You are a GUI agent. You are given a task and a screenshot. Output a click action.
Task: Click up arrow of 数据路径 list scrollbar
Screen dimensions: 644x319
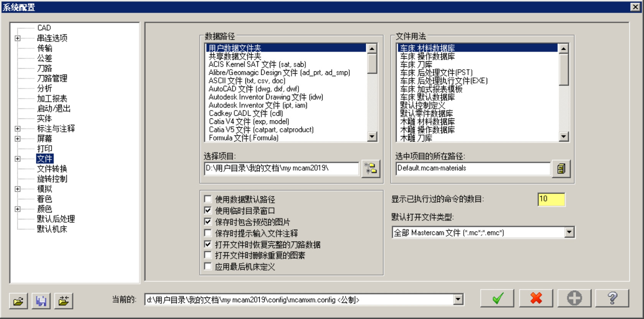coord(372,49)
